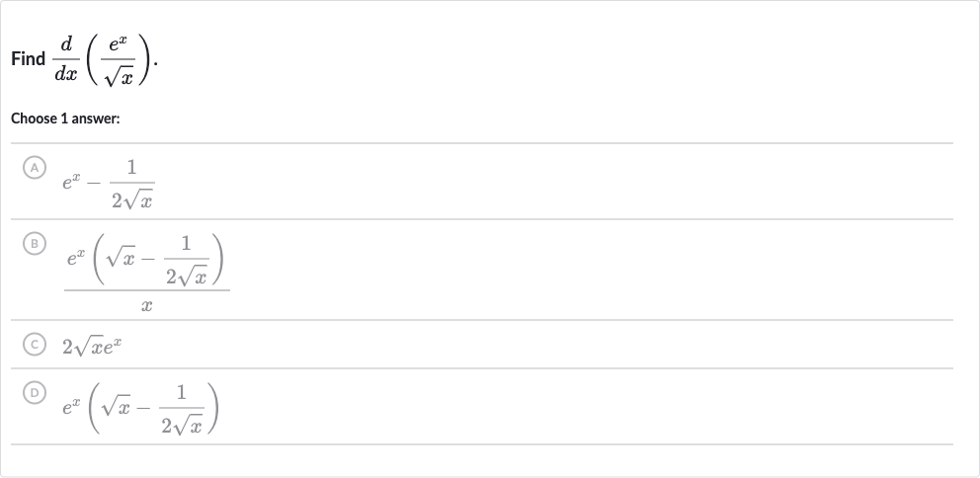
Task: Click the 1/(2√x) fraction in answer A
Action: click(131, 185)
